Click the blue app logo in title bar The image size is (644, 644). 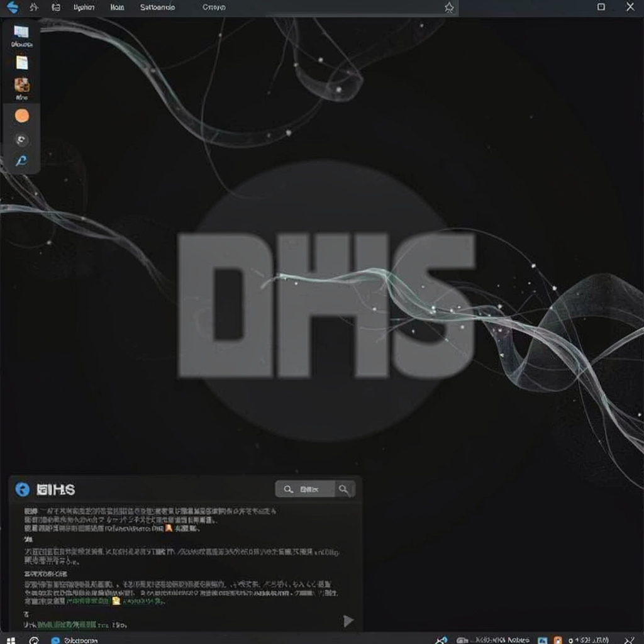click(13, 7)
